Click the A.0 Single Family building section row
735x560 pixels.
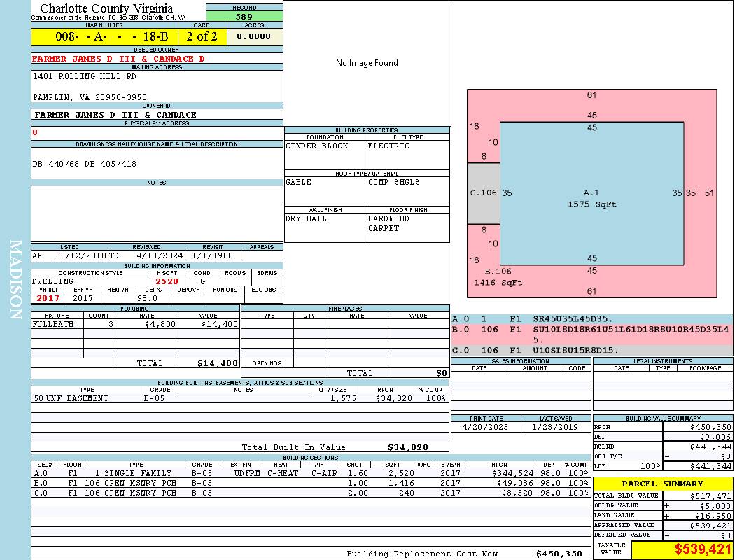click(310, 473)
